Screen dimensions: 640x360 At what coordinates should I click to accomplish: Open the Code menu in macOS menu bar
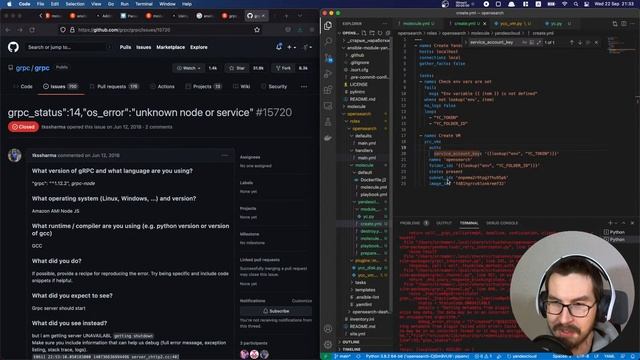click(x=24, y=4)
